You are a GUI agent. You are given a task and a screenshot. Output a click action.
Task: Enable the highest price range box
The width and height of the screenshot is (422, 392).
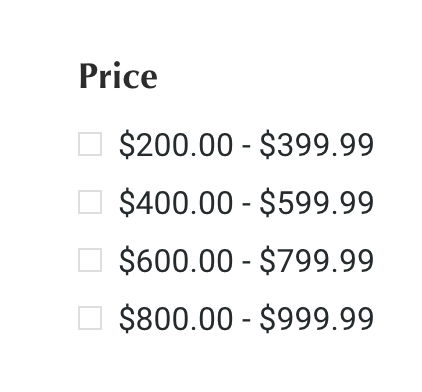90,318
